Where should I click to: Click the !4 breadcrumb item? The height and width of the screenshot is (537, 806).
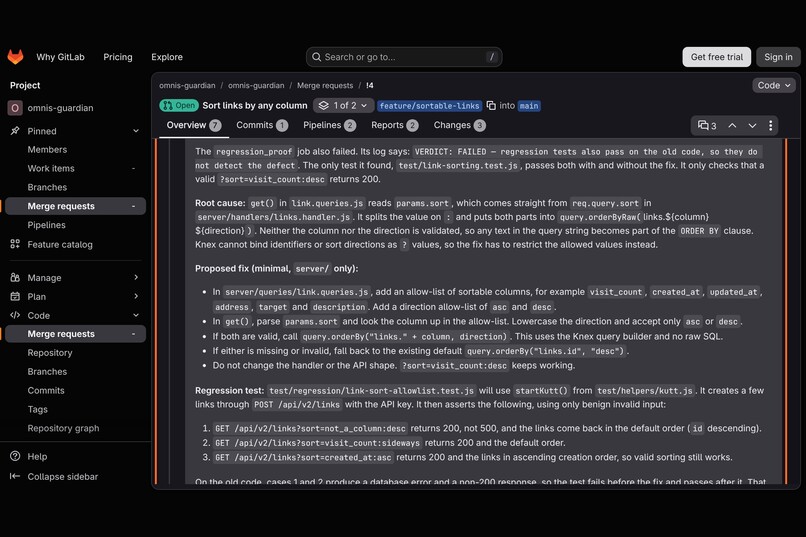(370, 85)
